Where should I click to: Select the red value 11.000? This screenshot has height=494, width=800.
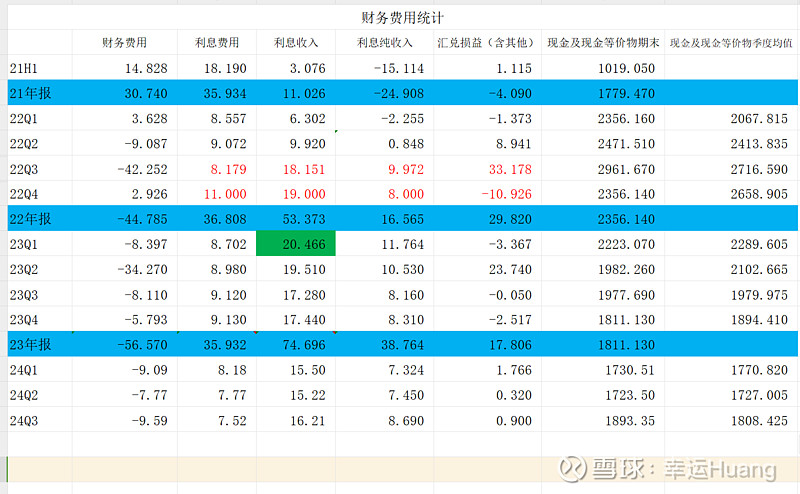click(225, 194)
